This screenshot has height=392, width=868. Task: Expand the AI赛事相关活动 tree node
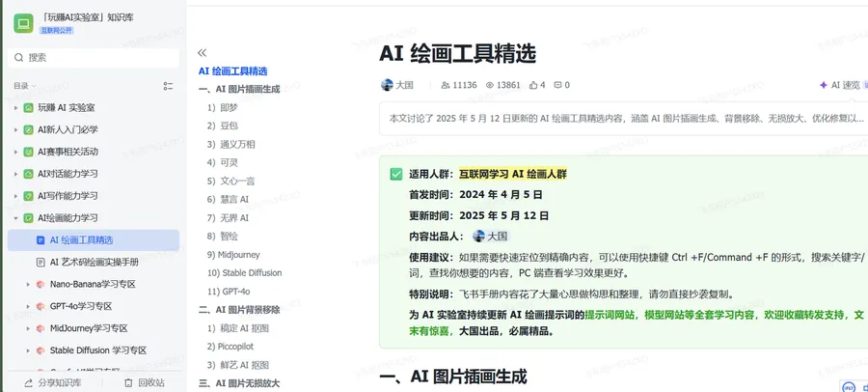(x=16, y=152)
